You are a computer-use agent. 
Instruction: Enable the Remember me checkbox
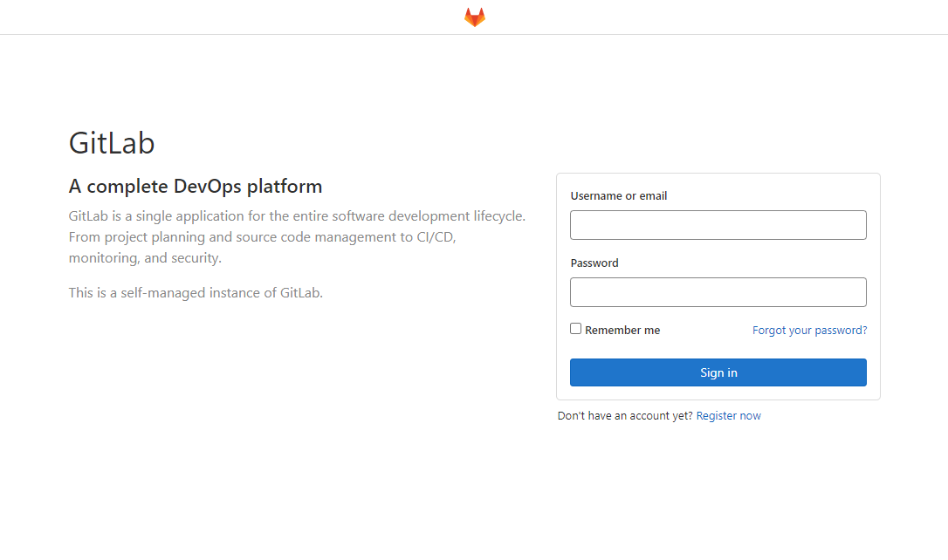[x=575, y=329]
